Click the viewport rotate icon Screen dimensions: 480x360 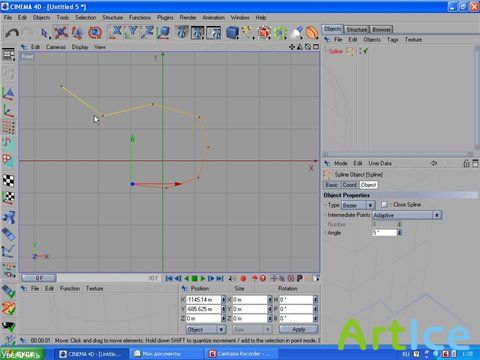pos(308,47)
